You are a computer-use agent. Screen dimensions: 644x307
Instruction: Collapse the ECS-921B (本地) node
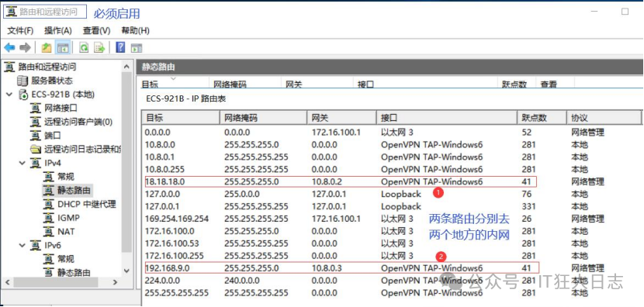tap(9, 95)
